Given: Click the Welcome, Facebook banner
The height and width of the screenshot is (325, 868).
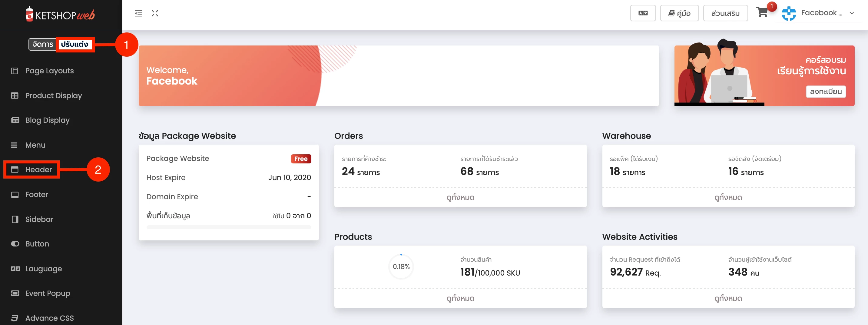Looking at the screenshot, I should point(399,76).
